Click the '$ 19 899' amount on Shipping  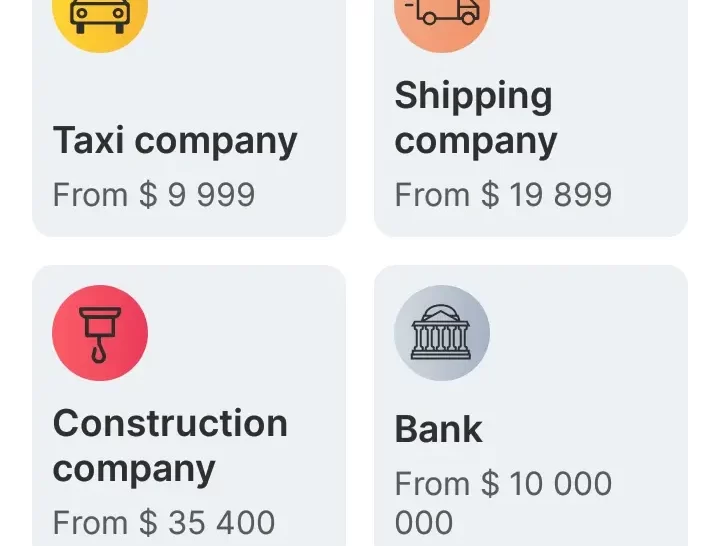[x=546, y=194]
